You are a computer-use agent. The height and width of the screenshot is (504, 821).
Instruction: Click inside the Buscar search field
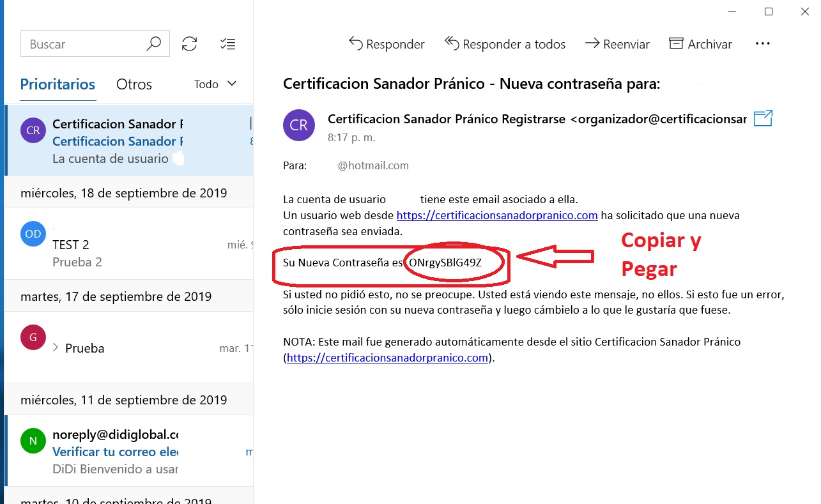click(83, 44)
